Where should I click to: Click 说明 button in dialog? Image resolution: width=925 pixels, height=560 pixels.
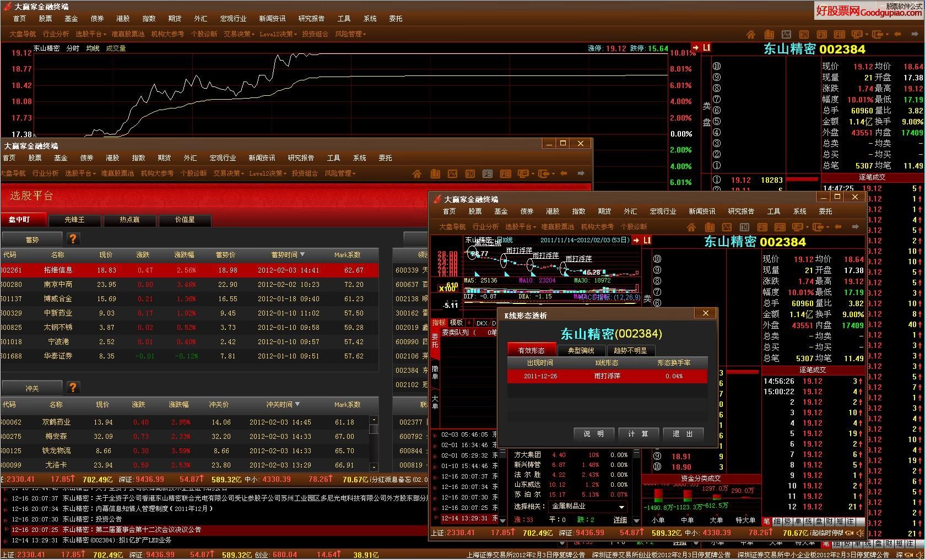(x=594, y=434)
